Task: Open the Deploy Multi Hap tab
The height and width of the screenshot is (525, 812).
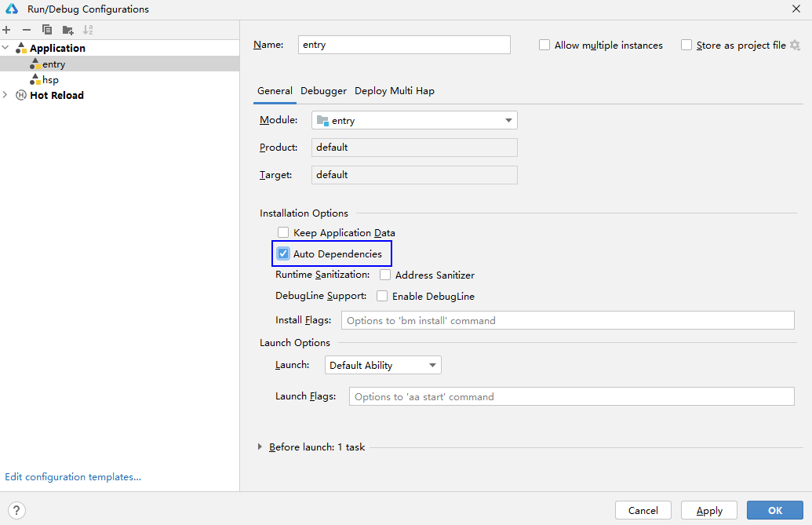Action: [395, 90]
